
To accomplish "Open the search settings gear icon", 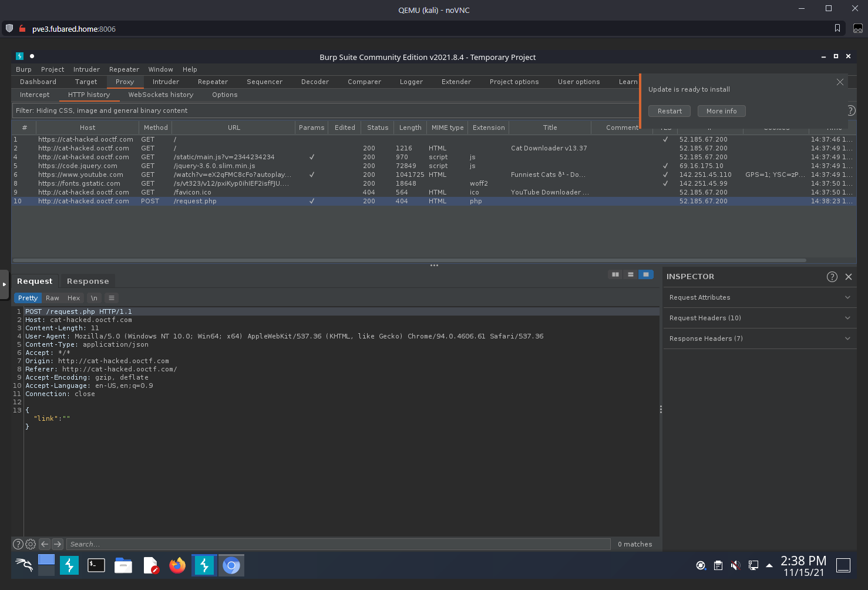I will [31, 544].
